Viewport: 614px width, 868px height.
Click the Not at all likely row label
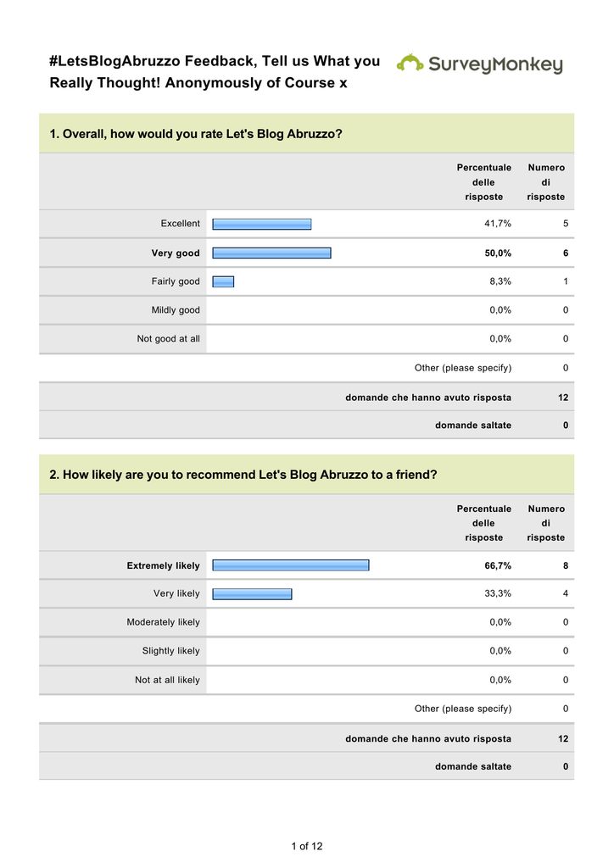[167, 680]
